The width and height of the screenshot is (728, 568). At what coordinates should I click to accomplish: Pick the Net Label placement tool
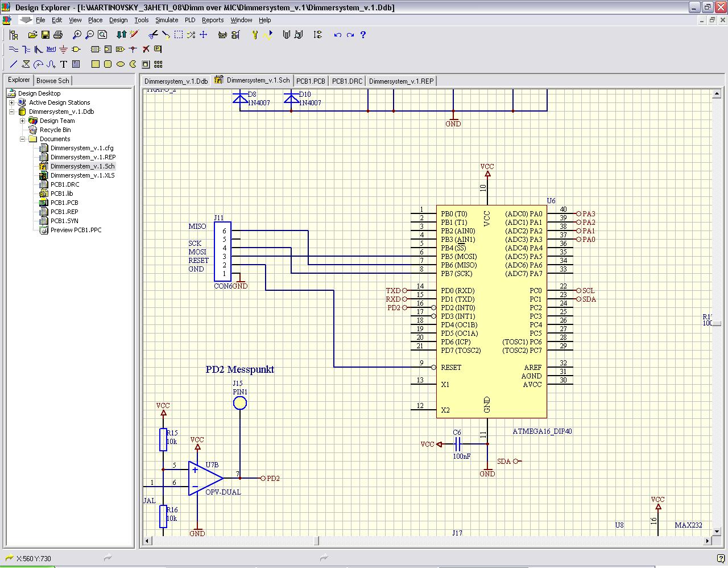[51, 49]
